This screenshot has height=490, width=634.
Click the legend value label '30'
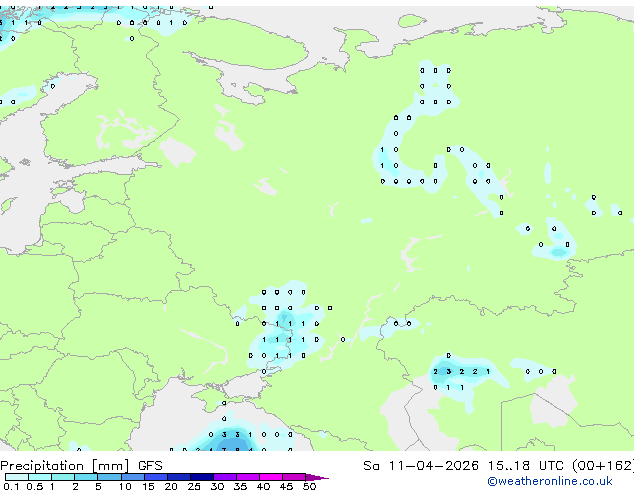217,486
